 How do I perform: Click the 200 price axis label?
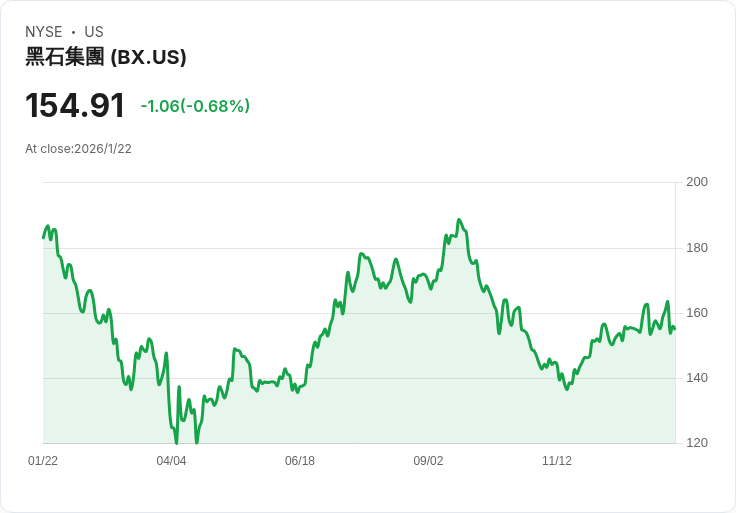(697, 182)
